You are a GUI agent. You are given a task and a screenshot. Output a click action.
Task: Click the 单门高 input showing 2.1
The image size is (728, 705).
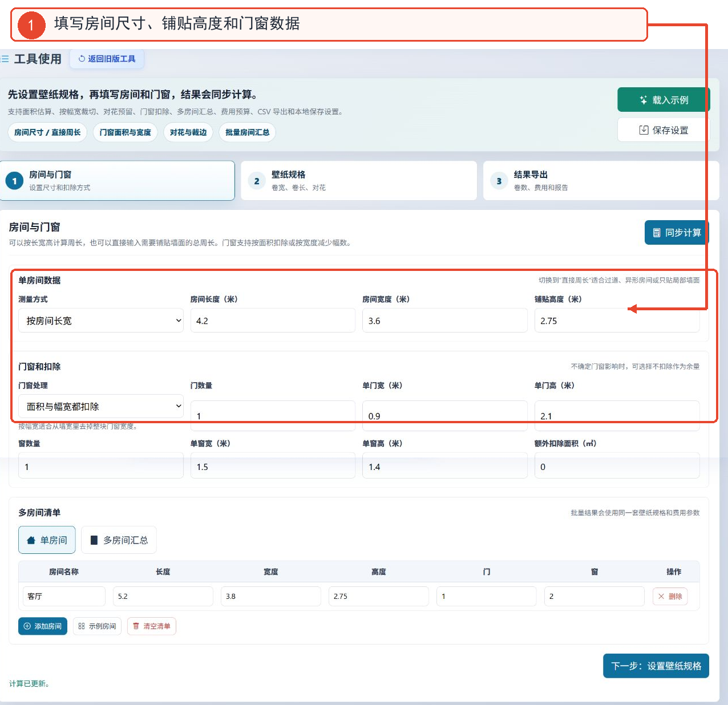[617, 415]
